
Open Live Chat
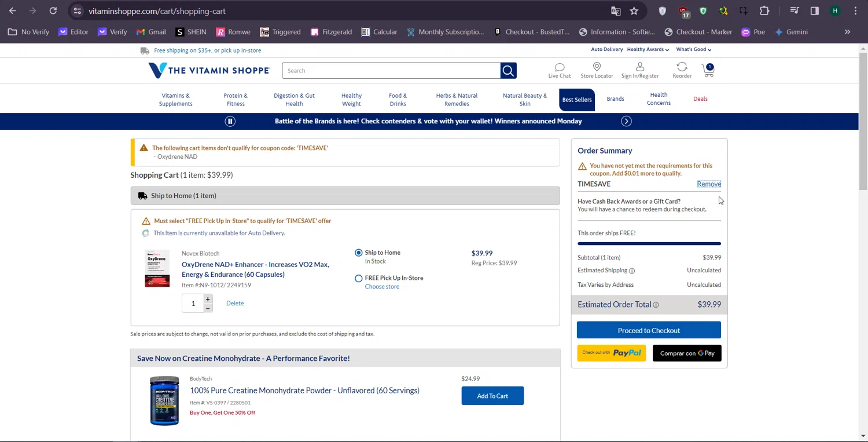[560, 71]
